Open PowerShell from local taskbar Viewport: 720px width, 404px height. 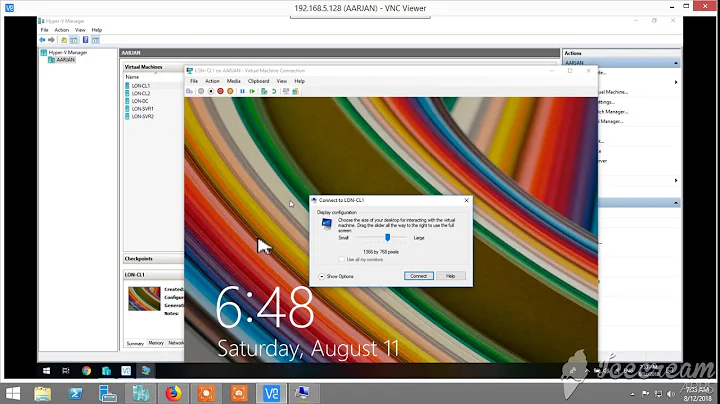click(x=75, y=393)
